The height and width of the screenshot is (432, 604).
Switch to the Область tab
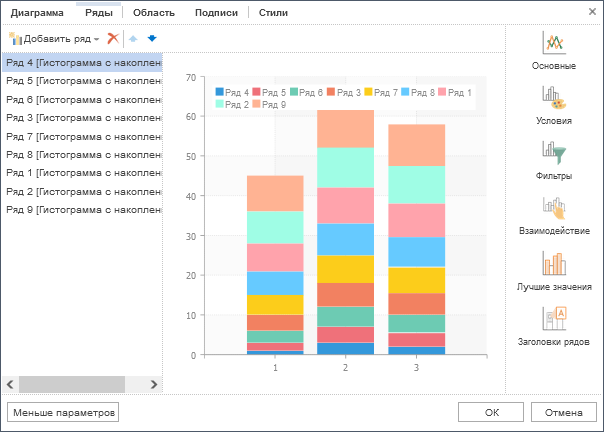153,13
